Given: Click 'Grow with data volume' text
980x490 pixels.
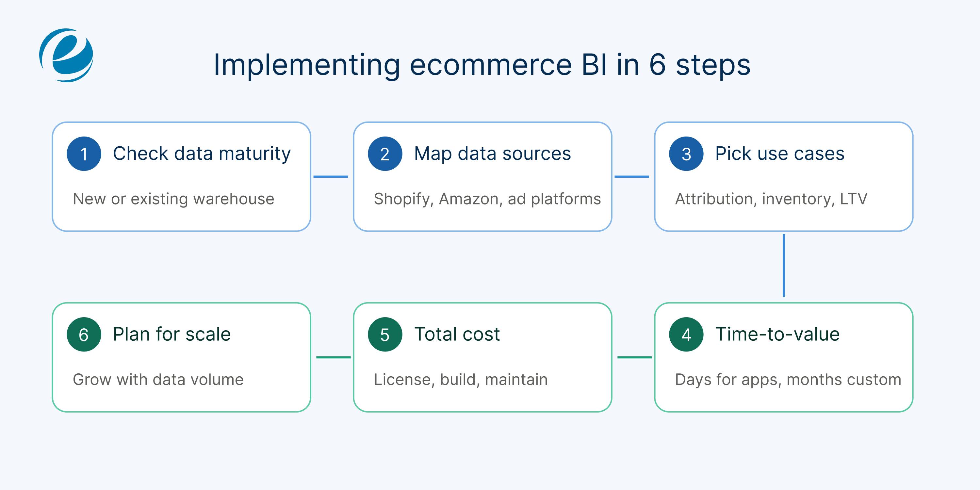Looking at the screenshot, I should (x=158, y=380).
